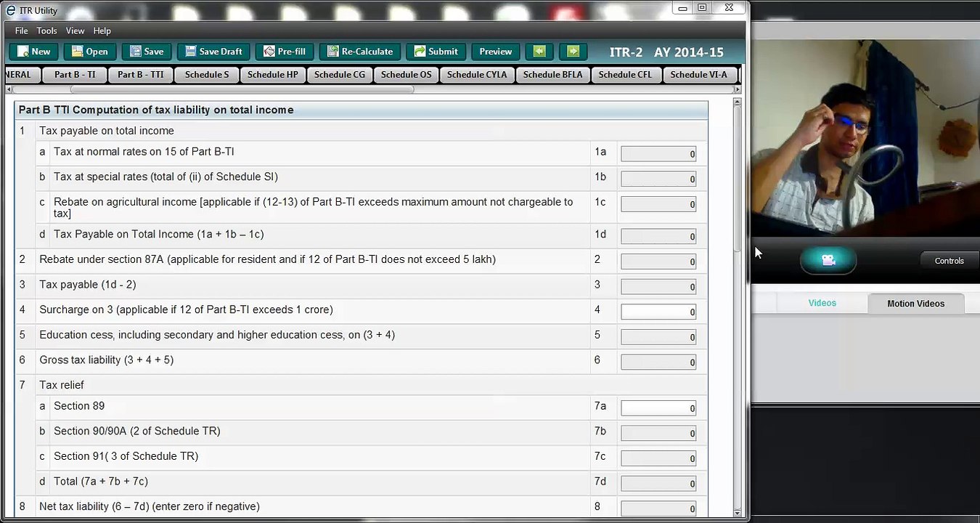Click the Tax payable (1d - 2) field 3
The image size is (980, 523).
coord(658,286)
